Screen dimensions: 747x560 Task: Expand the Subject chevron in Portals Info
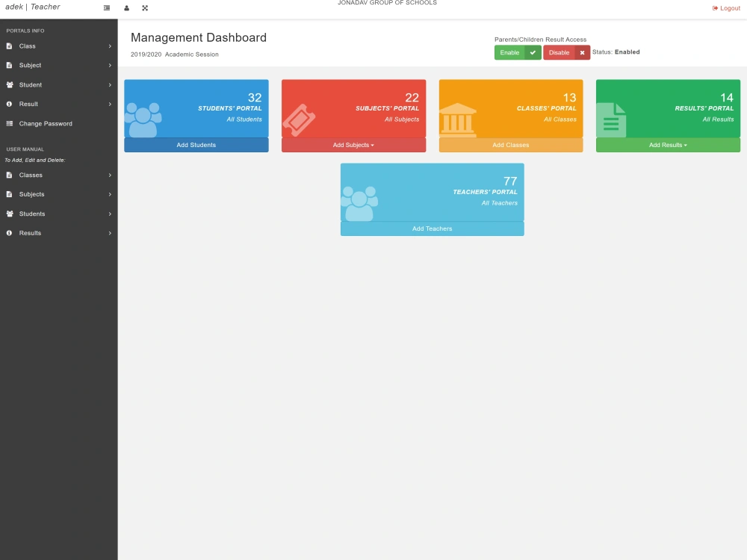(x=110, y=65)
